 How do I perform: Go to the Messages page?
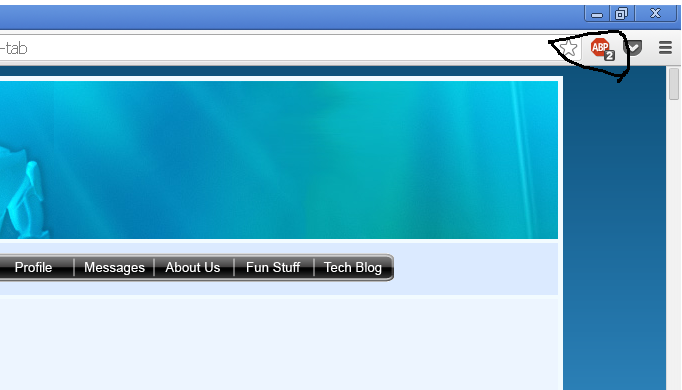[114, 267]
